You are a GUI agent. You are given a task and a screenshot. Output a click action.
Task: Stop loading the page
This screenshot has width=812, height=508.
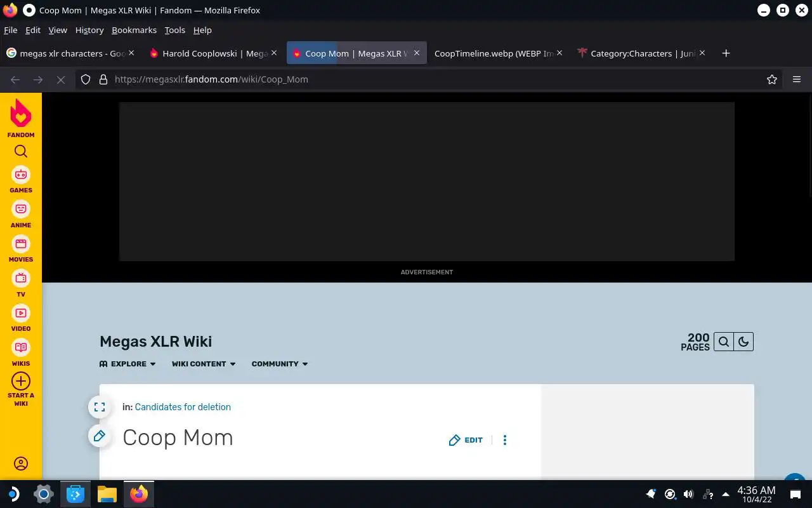60,79
